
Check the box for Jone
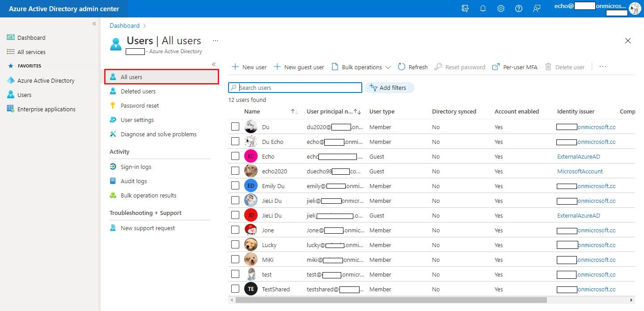[235, 230]
